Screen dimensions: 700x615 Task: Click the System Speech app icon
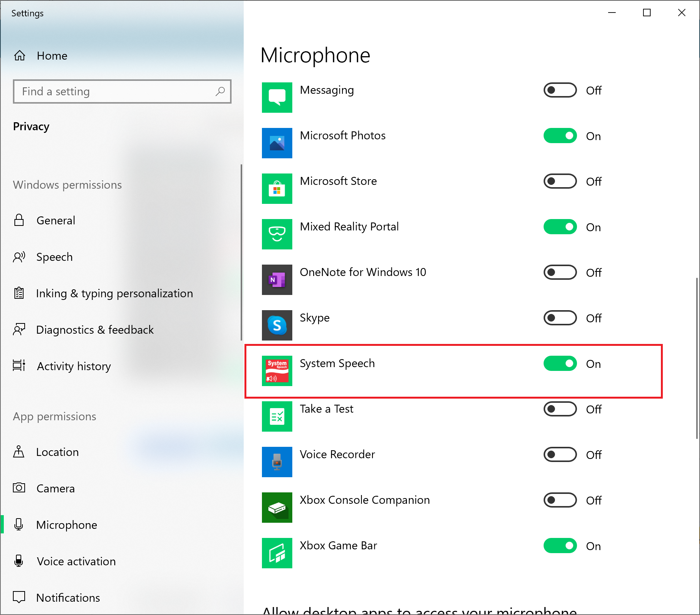click(x=277, y=371)
